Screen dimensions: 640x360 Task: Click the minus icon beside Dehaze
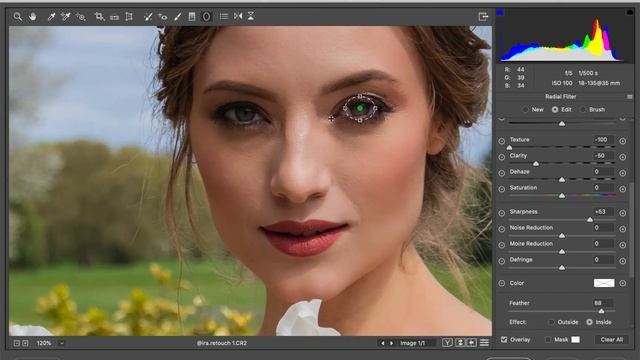(x=502, y=173)
